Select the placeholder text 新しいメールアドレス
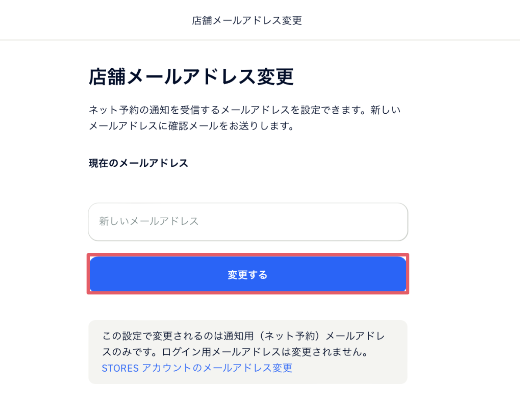This screenshot has width=520, height=420. pyautogui.click(x=149, y=221)
